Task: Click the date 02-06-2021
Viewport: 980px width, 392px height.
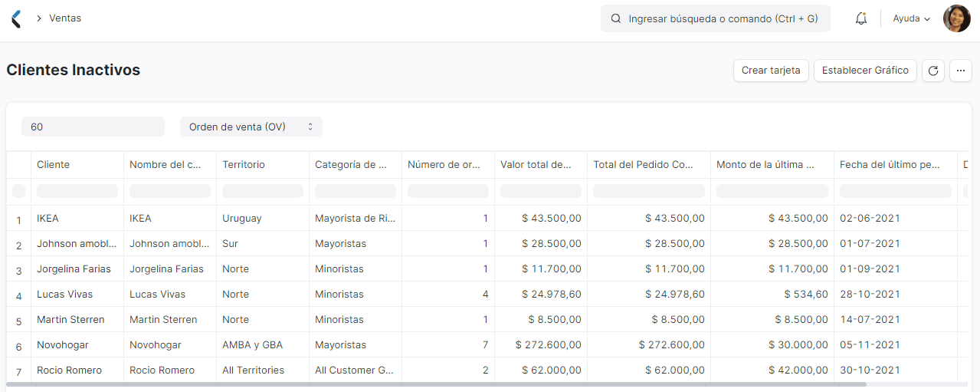Action: (x=895, y=218)
